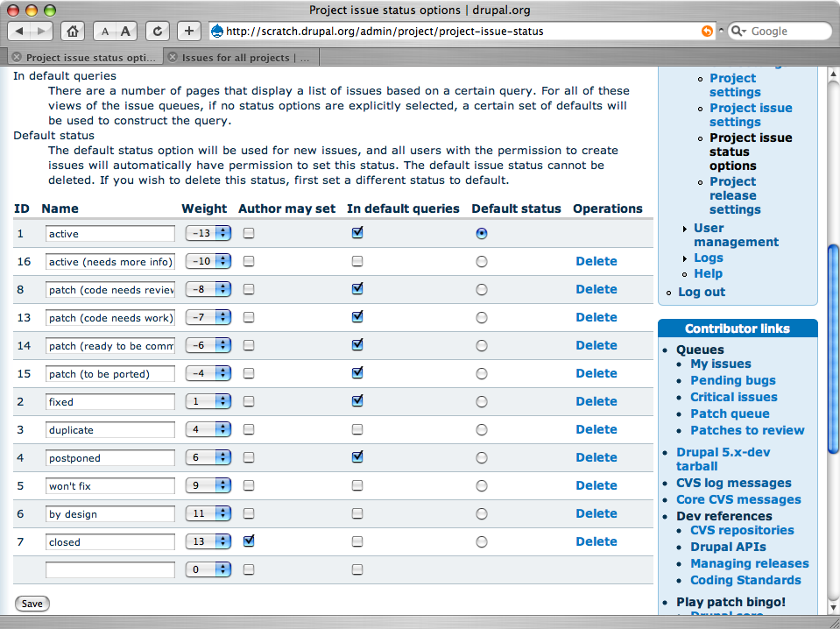Decrease text size with small A button

pyautogui.click(x=105, y=31)
